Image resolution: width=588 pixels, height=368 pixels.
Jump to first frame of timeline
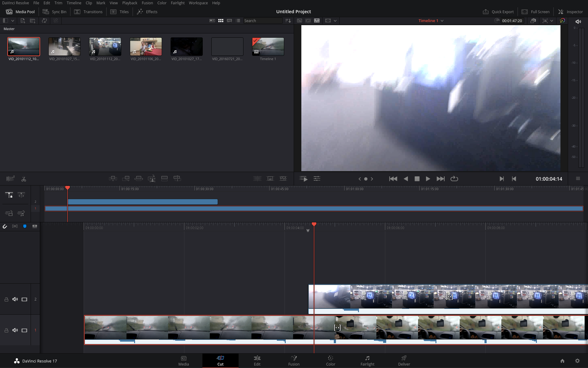pos(393,179)
